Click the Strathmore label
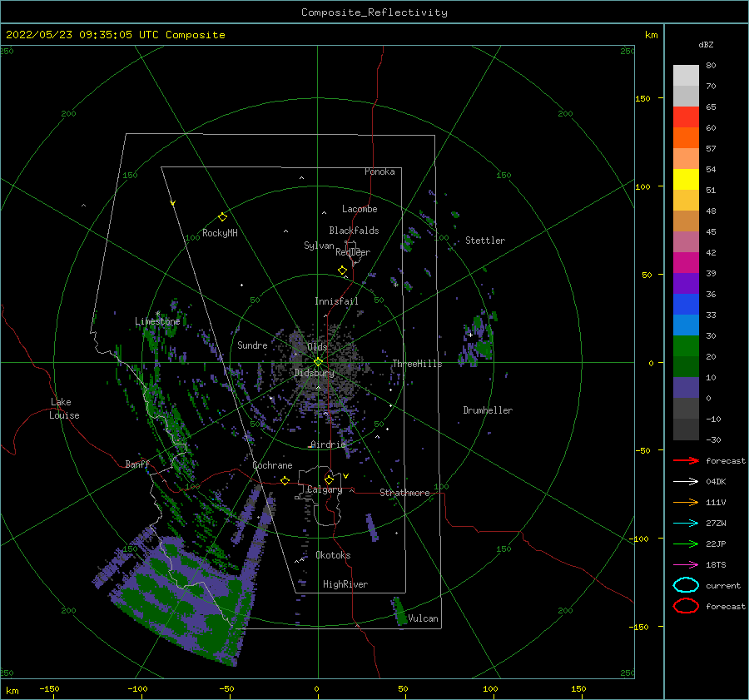The width and height of the screenshot is (749, 700). click(404, 493)
